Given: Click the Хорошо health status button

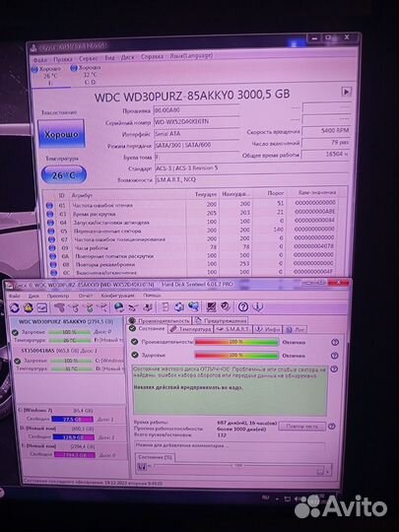Looking at the screenshot, I should [x=61, y=134].
